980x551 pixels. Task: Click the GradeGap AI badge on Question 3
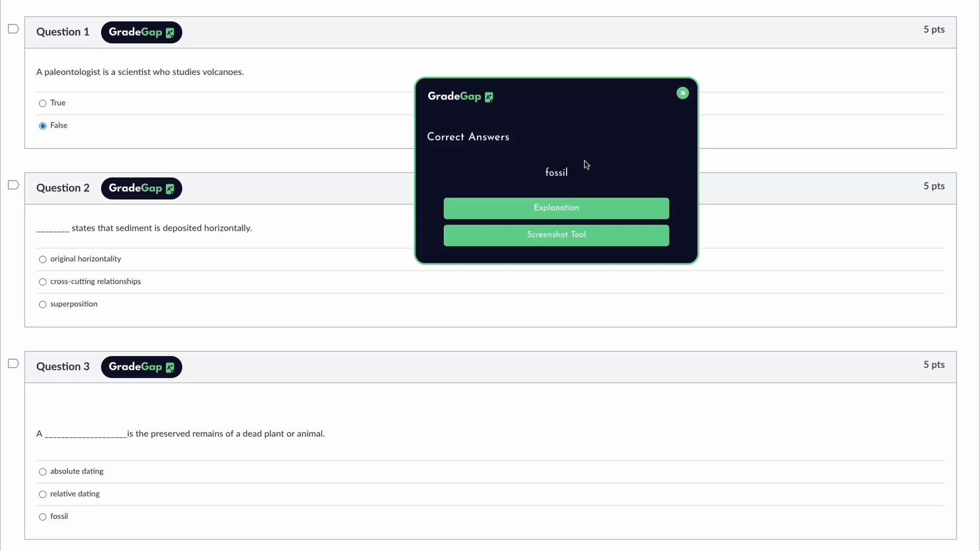point(141,367)
